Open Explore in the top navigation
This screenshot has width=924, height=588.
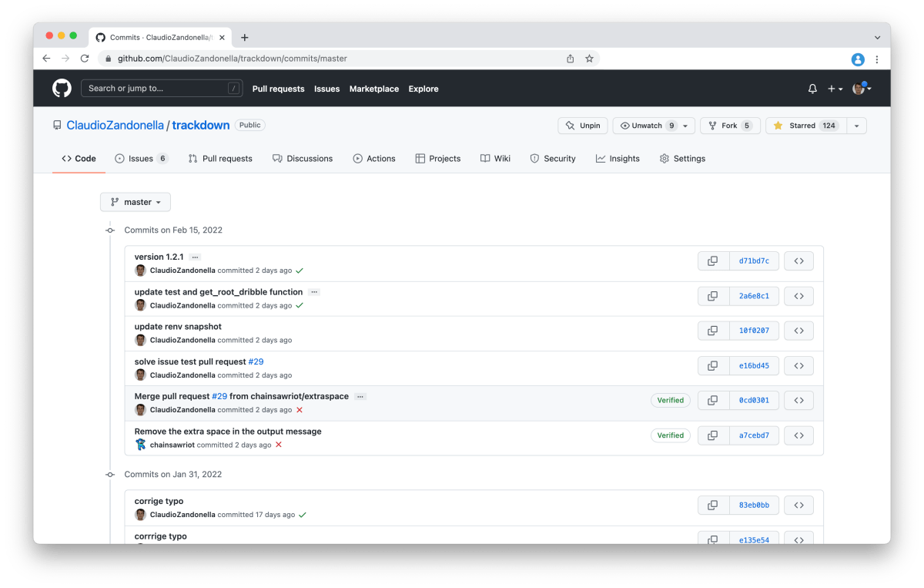pos(423,89)
